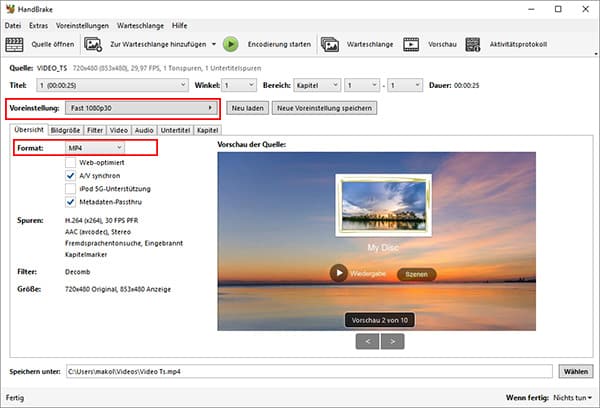Click the add-to-queue picture icon
The image size is (600, 408).
coord(93,44)
